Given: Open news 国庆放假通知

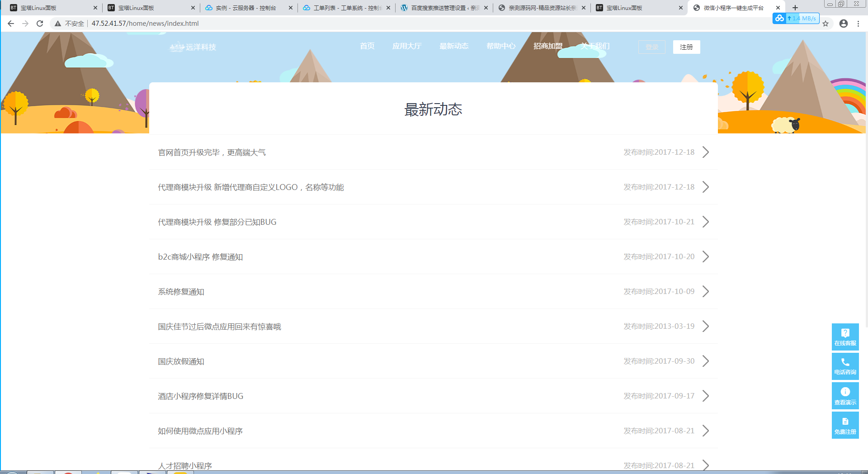Looking at the screenshot, I should (x=181, y=361).
